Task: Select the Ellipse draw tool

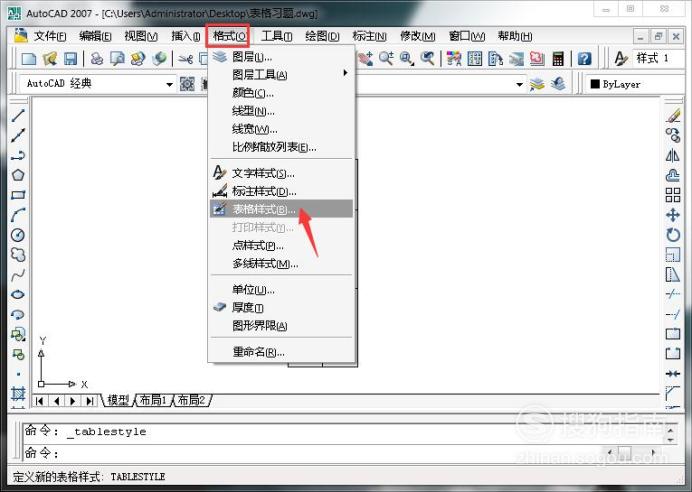Action: tap(18, 294)
